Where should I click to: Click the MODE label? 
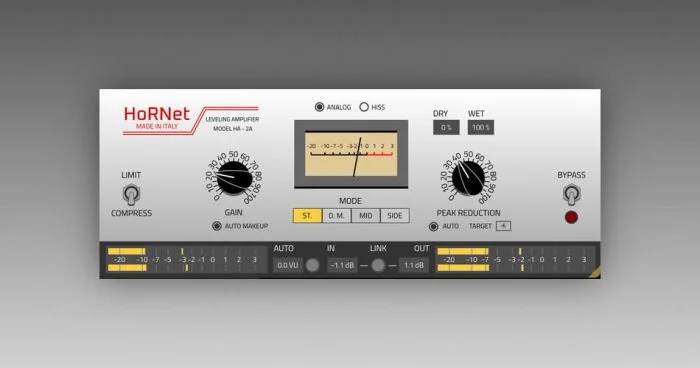[x=350, y=201]
